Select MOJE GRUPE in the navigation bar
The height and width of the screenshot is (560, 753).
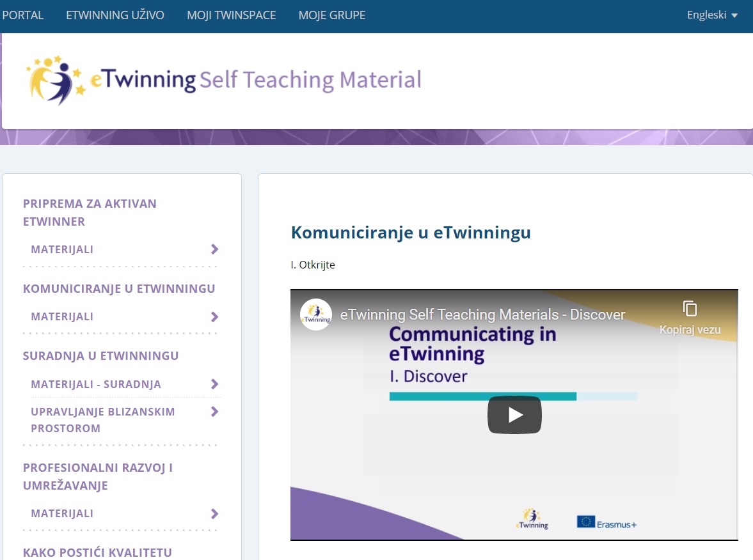332,15
